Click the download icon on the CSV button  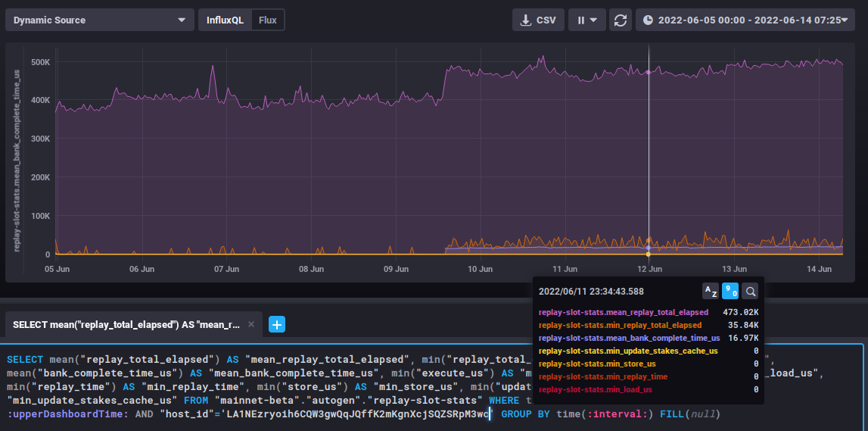(x=525, y=20)
